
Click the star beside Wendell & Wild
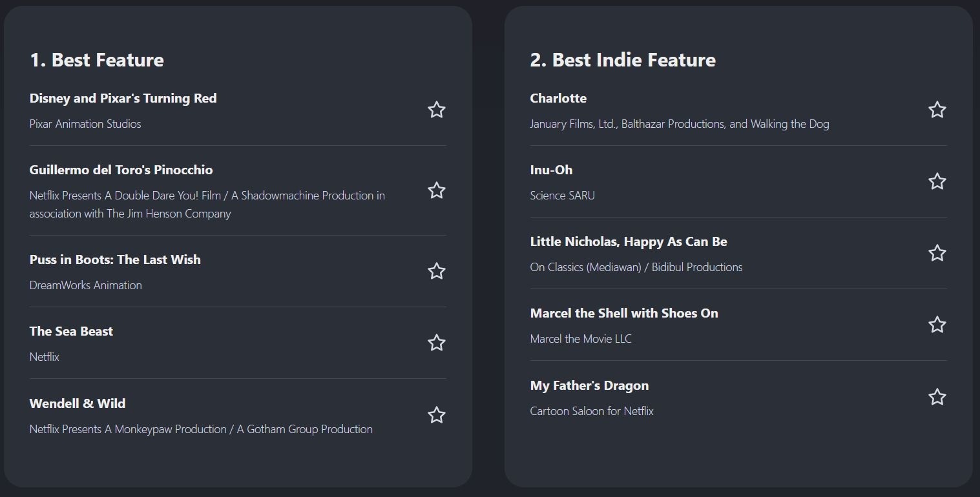(x=437, y=415)
